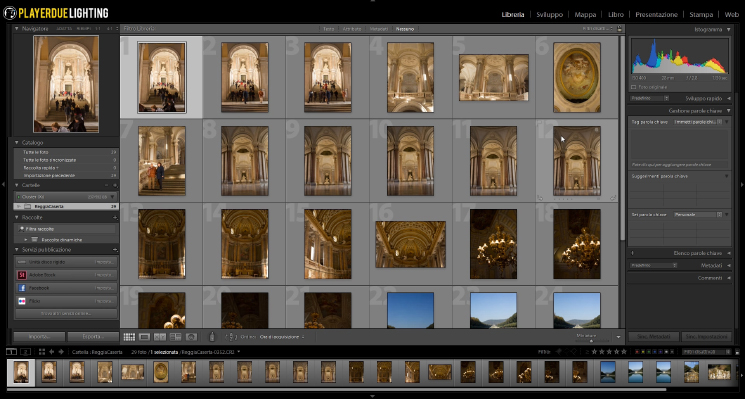Click the hard disk publish service icon
This screenshot has width=745, height=399.
click(22, 262)
